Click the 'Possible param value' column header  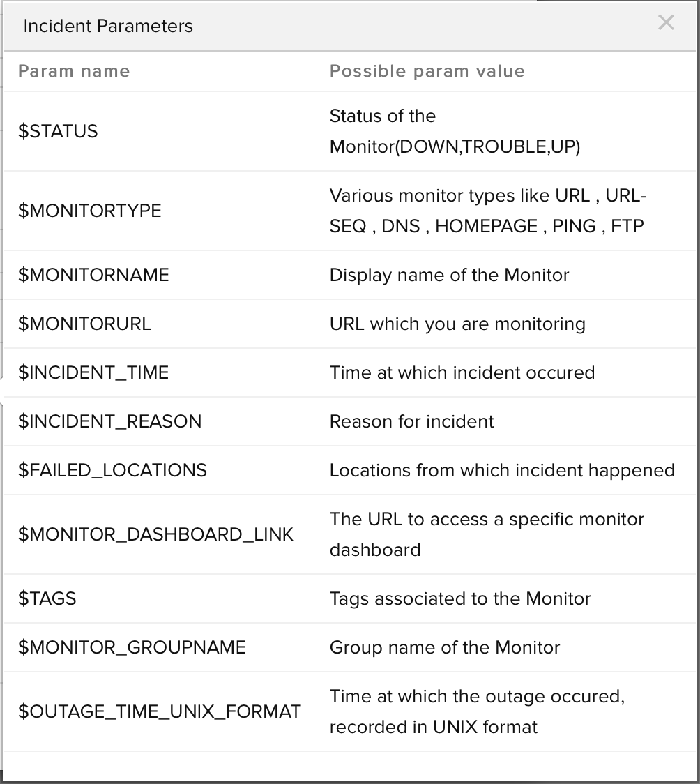click(427, 71)
